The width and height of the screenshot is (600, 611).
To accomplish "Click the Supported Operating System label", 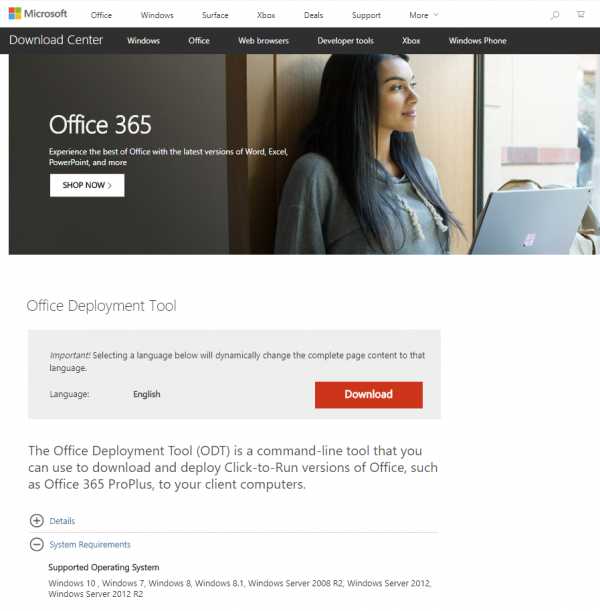I will 104,567.
